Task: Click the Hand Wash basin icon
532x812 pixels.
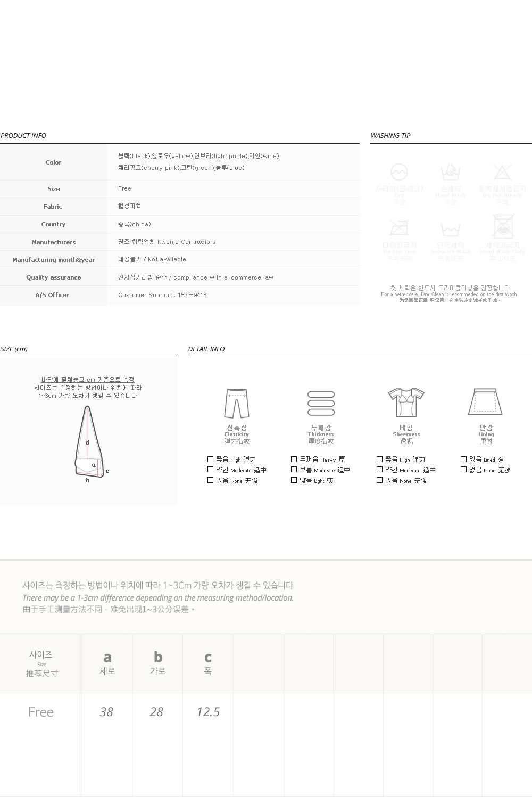Action: [451, 172]
